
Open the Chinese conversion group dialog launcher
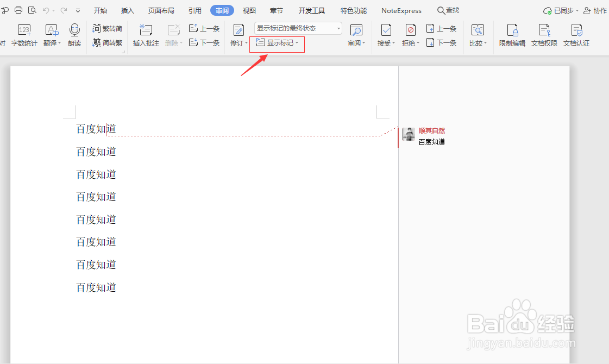[123, 52]
